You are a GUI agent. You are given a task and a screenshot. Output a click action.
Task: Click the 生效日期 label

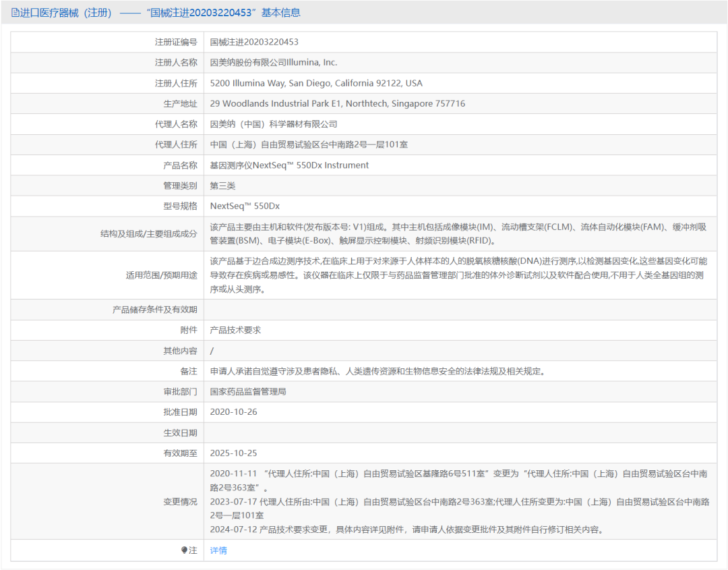[x=180, y=432]
